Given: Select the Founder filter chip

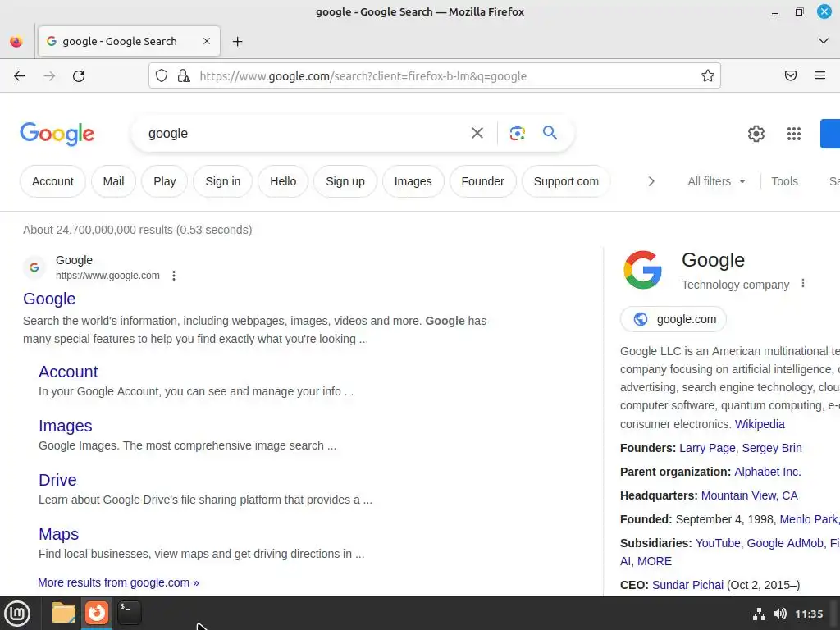Looking at the screenshot, I should pos(482,181).
